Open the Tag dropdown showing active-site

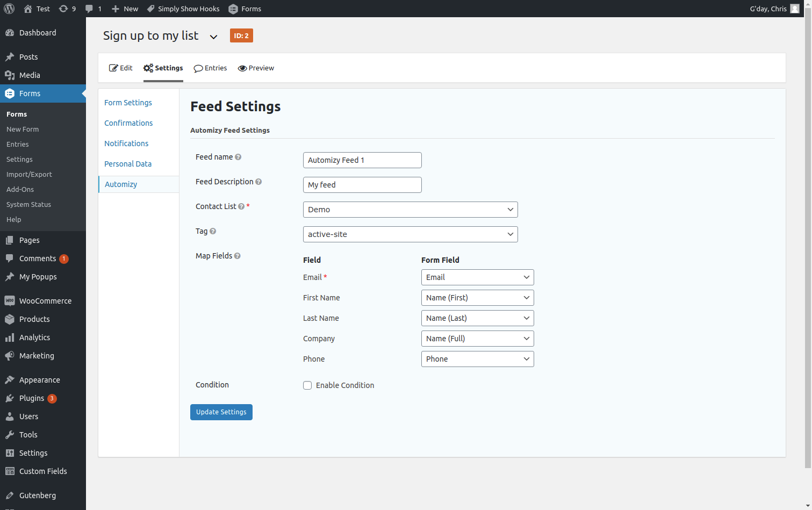[x=411, y=234]
